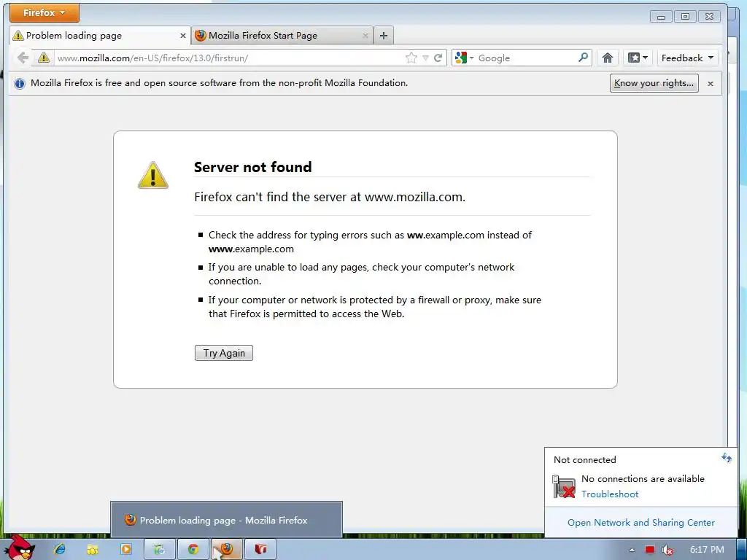The image size is (747, 560).
Task: Close the Mozilla Firefox Start Page tab
Action: pyautogui.click(x=365, y=36)
